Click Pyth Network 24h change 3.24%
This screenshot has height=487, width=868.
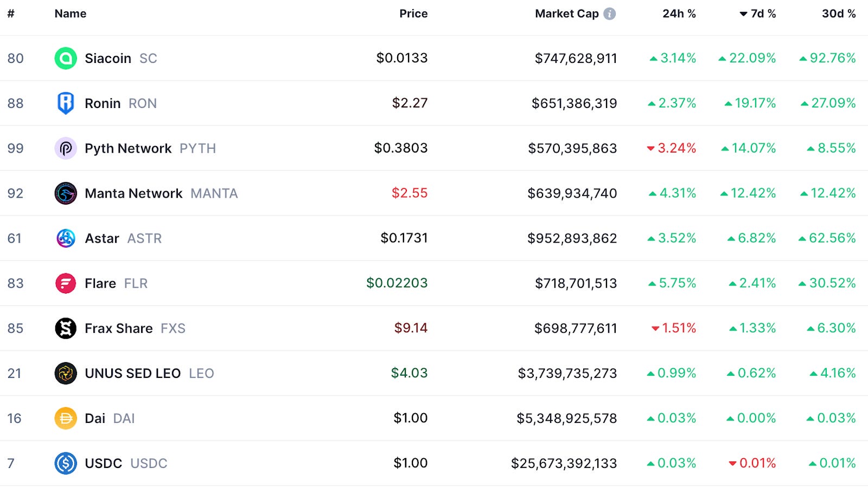(x=672, y=148)
